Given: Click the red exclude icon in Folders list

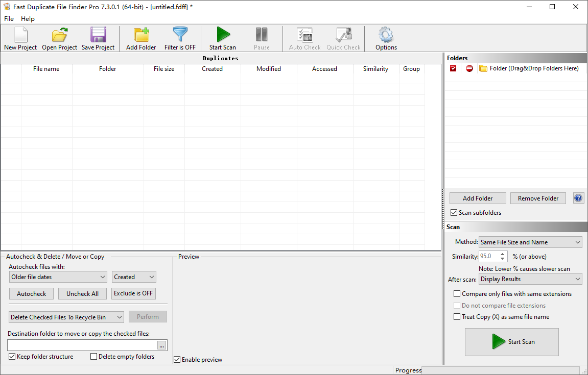Looking at the screenshot, I should point(469,68).
